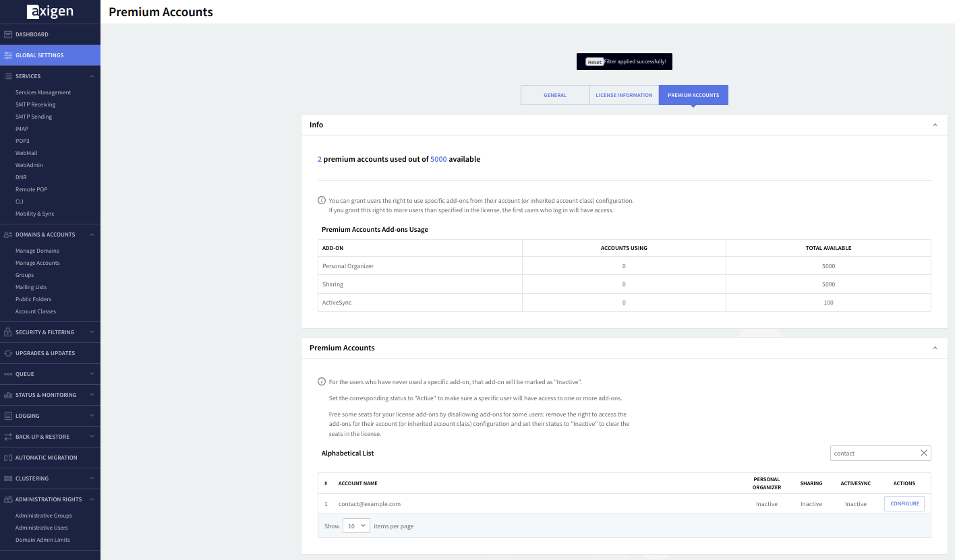Expand the Queue menu section

(92, 374)
